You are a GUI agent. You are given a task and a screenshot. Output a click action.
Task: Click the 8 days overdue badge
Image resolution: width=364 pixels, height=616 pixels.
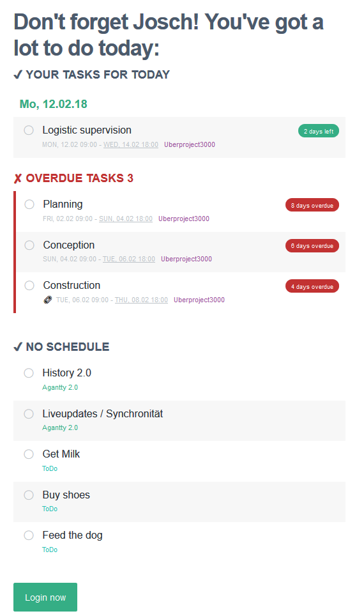(x=312, y=205)
